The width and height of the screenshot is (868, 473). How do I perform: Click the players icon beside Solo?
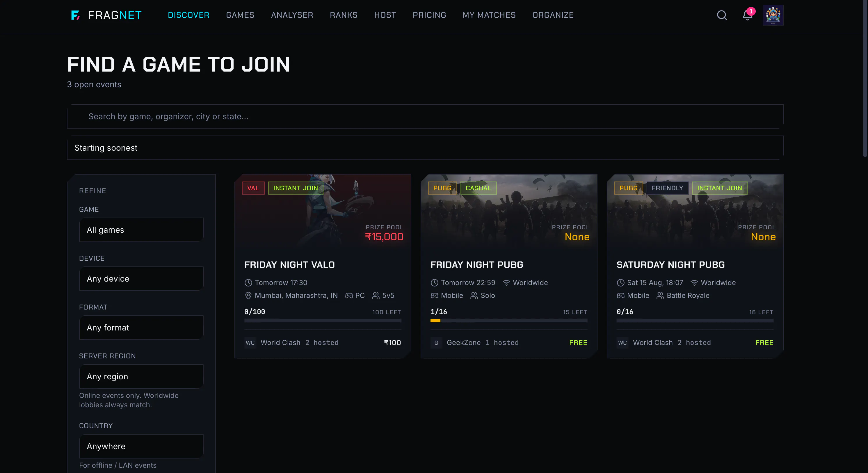click(x=474, y=296)
